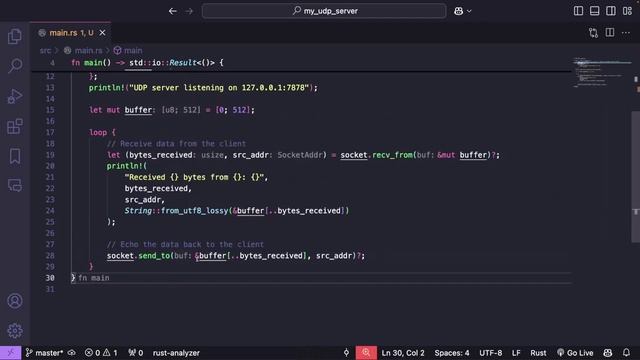This screenshot has width=640, height=360.
Task: Toggle bottom panel visibility
Action: pos(595,11)
